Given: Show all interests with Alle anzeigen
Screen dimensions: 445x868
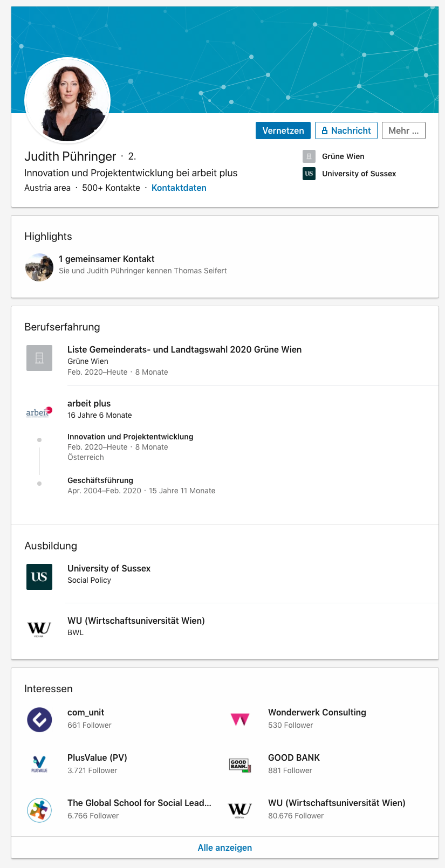Looking at the screenshot, I should [225, 848].
